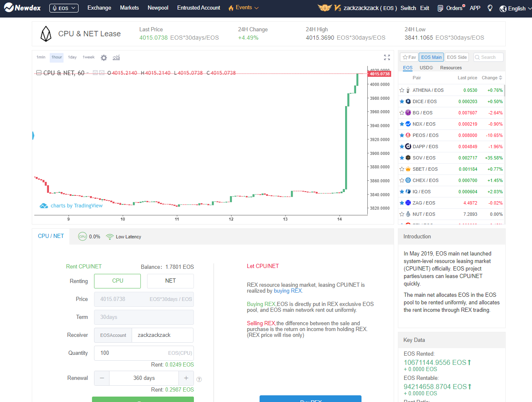Favorite the ATHENA / EOS pair star

402,90
